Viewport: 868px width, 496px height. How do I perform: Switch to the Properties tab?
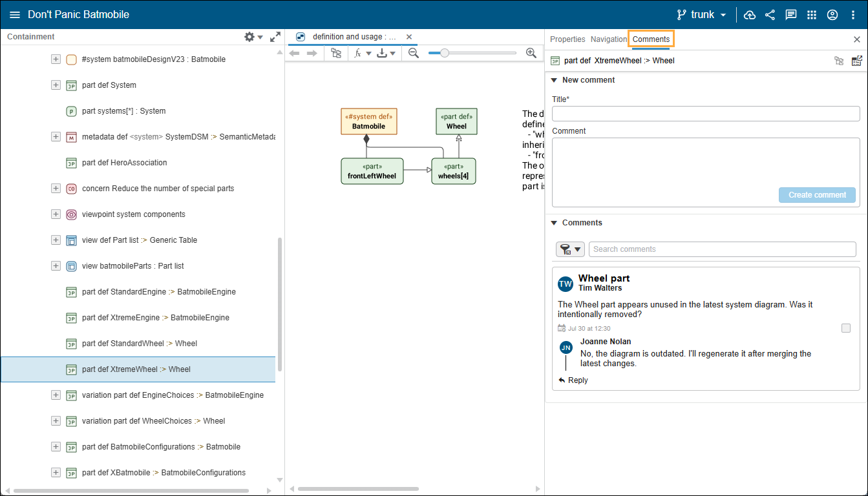coord(567,39)
